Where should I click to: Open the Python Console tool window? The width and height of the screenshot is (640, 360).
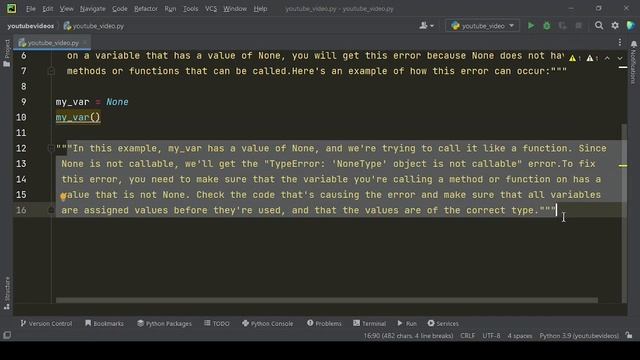tap(267, 323)
